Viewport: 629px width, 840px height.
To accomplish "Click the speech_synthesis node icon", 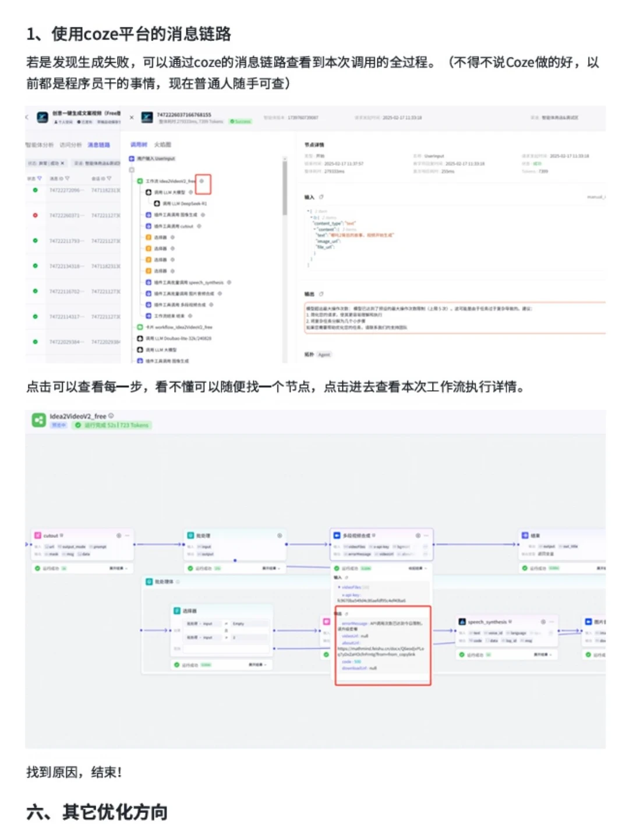I will [x=462, y=622].
